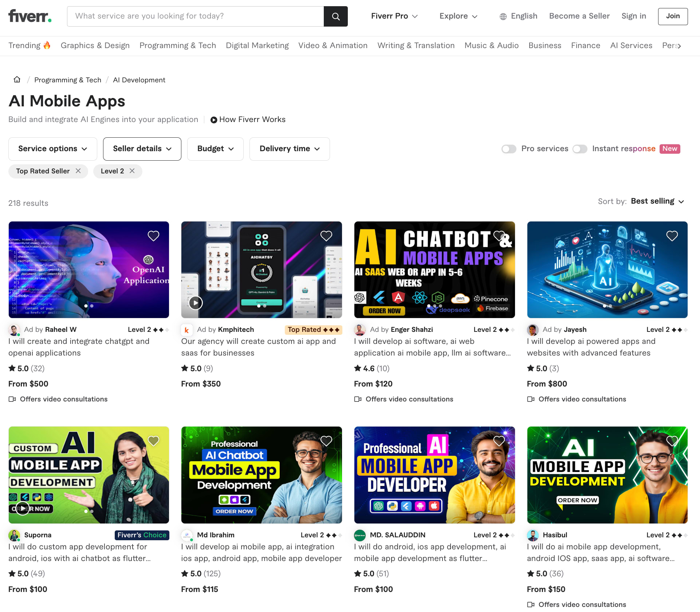The width and height of the screenshot is (700, 612).
Task: Open the Business category
Action: (545, 46)
